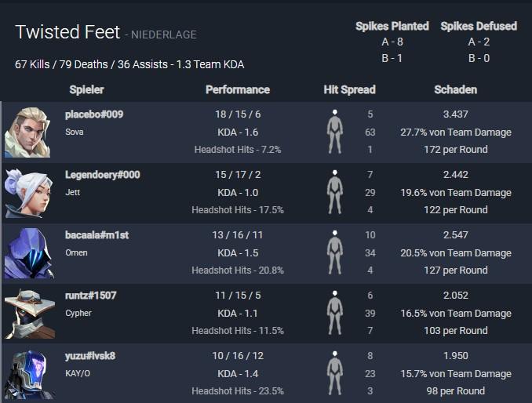This screenshot has height=403, width=532.
Task: Select the player name runtz#1507
Action: point(90,296)
